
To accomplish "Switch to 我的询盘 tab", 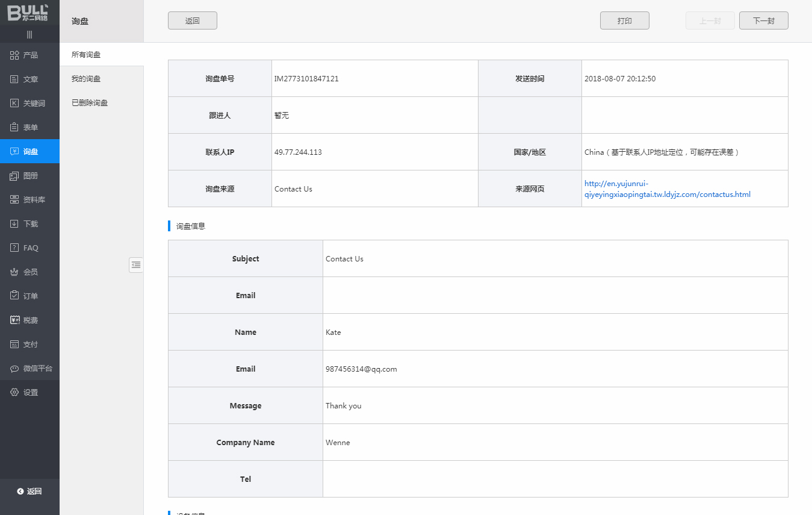I will 86,79.
